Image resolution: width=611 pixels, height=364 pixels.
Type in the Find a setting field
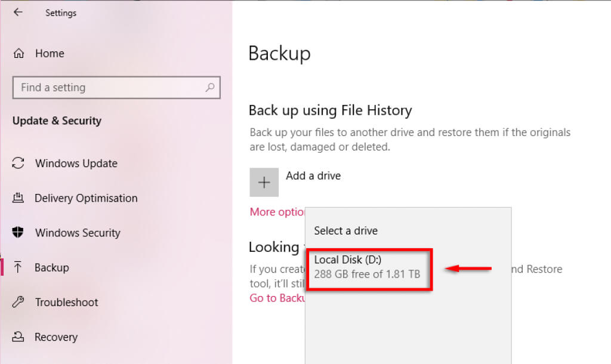107,87
